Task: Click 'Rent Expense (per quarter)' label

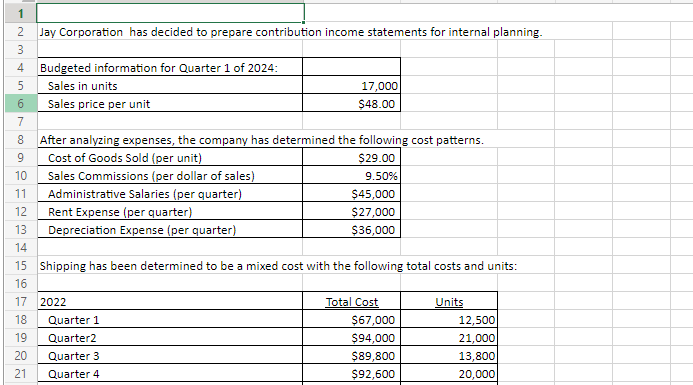Action: click(x=170, y=212)
